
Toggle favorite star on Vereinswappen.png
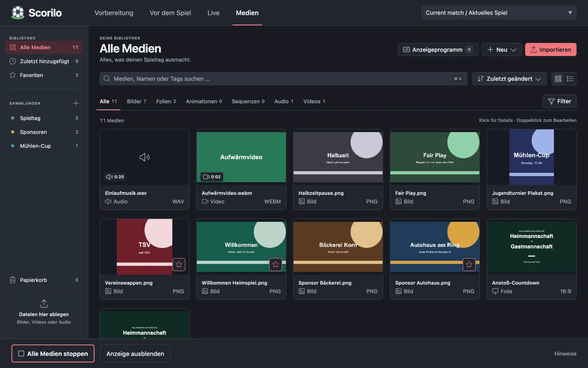click(x=179, y=265)
